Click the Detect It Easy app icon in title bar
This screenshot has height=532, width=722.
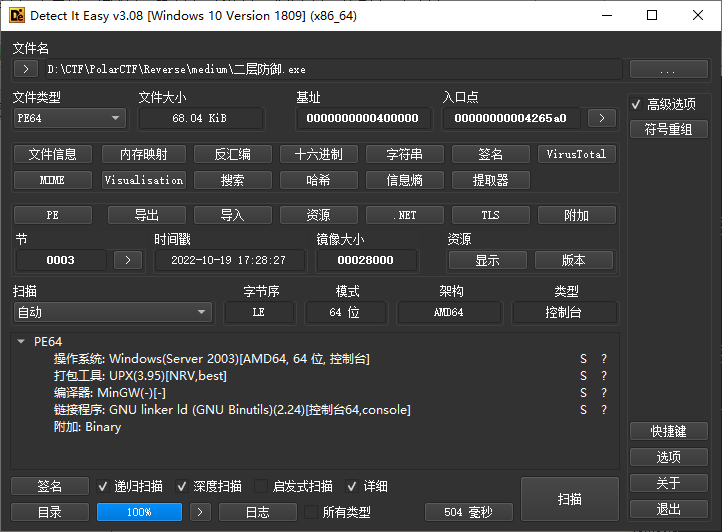tap(17, 15)
